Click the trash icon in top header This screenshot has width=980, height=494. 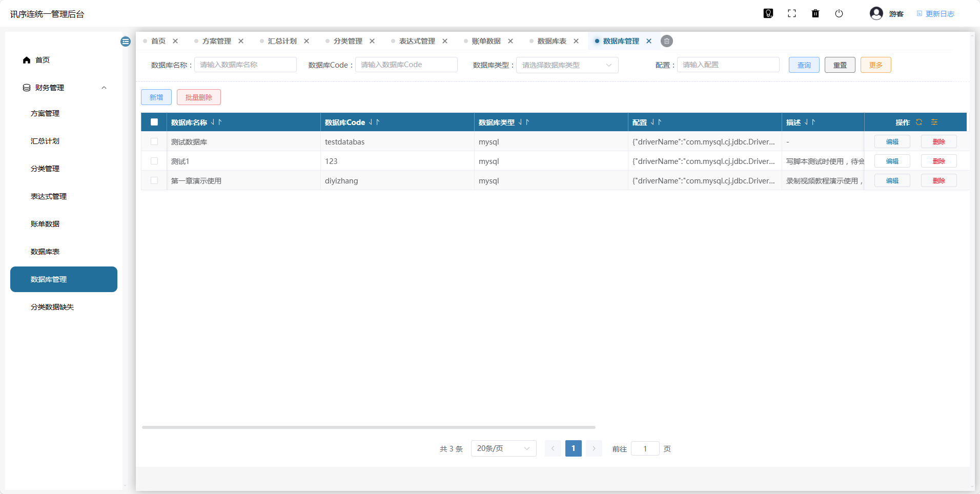[815, 14]
